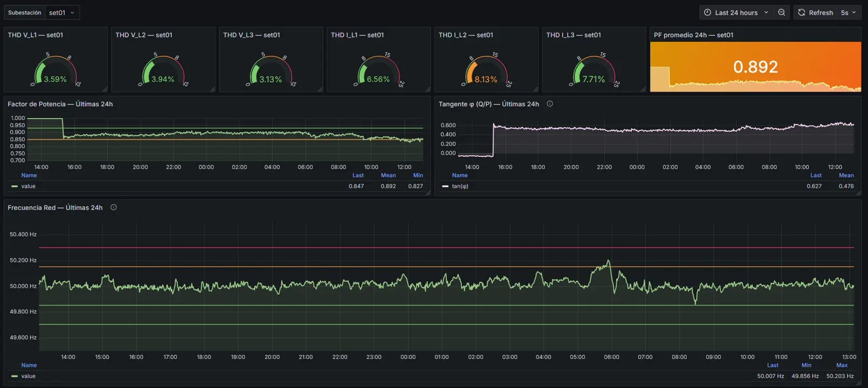The width and height of the screenshot is (868, 388).
Task: Open the PF promedio 24h — set01 panel title
Action: click(694, 35)
